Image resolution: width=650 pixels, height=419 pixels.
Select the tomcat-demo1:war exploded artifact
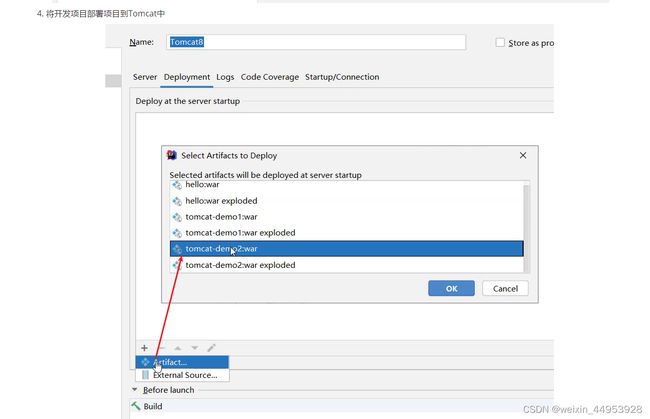pos(347,233)
